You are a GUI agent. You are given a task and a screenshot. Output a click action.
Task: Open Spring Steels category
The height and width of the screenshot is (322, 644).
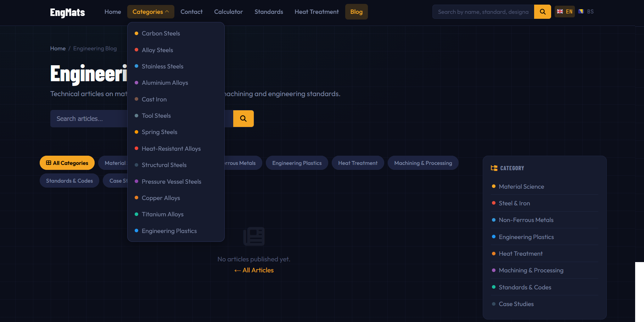pos(176,132)
